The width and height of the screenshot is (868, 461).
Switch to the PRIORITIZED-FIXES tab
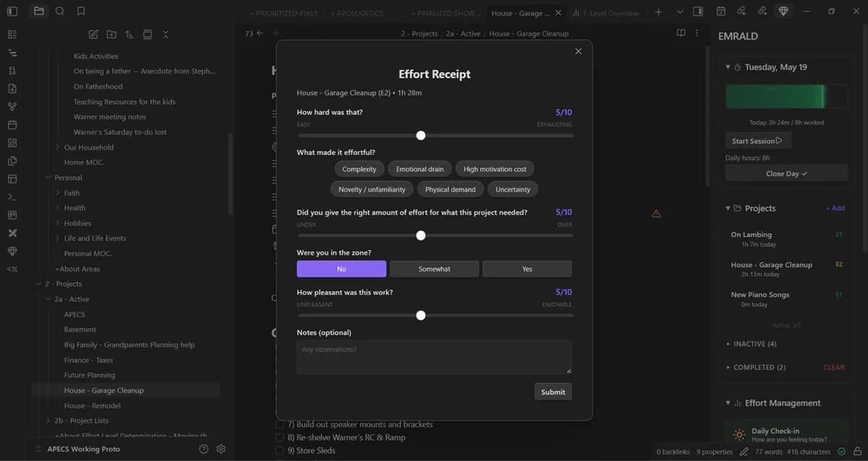click(x=284, y=13)
